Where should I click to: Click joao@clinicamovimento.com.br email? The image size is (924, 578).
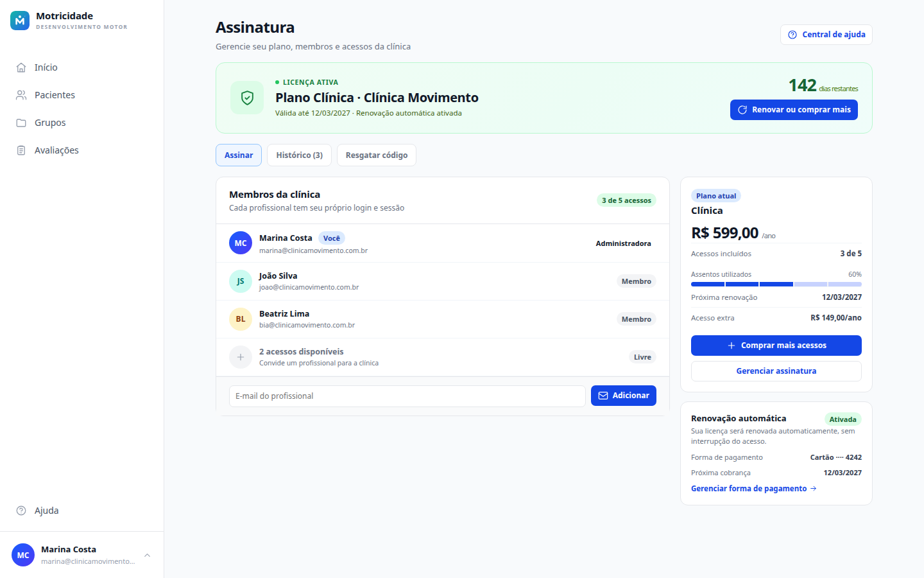309,288
